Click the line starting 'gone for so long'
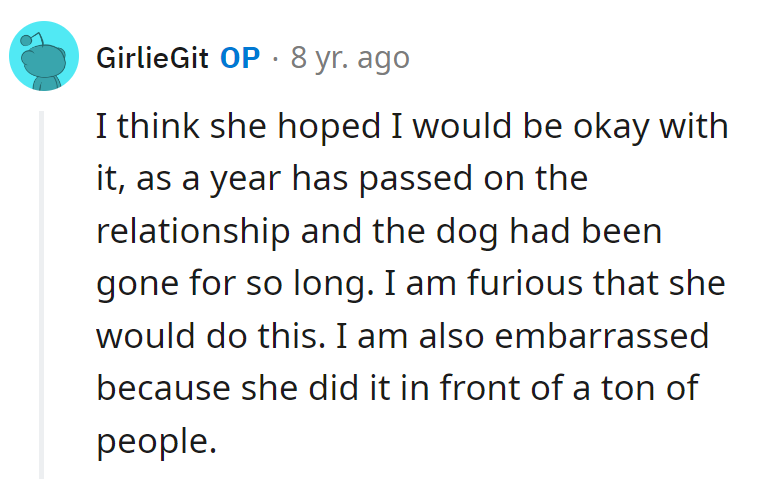The width and height of the screenshot is (768, 479). [x=410, y=283]
